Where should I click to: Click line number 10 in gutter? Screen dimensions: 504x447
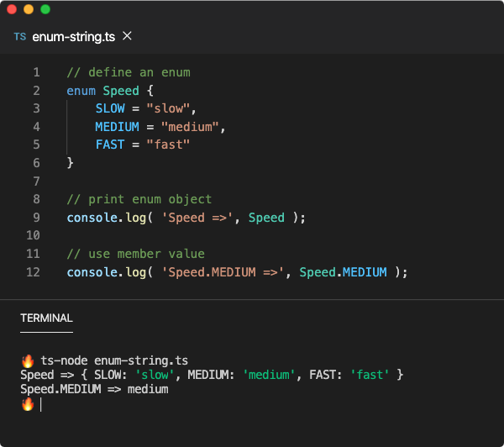[33, 235]
